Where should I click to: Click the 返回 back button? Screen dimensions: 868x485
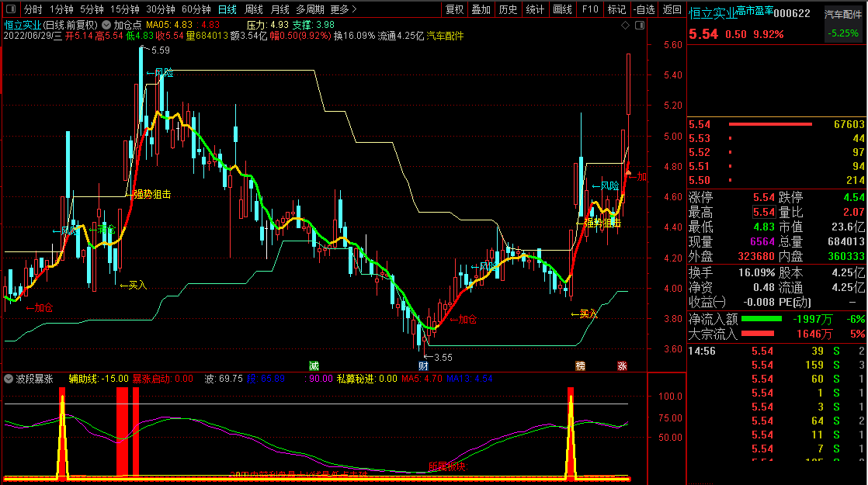click(672, 9)
